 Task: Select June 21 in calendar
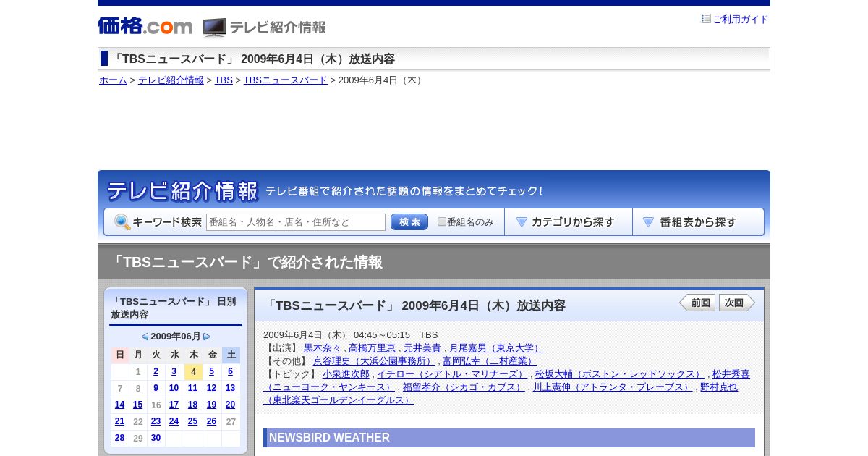pyautogui.click(x=119, y=421)
